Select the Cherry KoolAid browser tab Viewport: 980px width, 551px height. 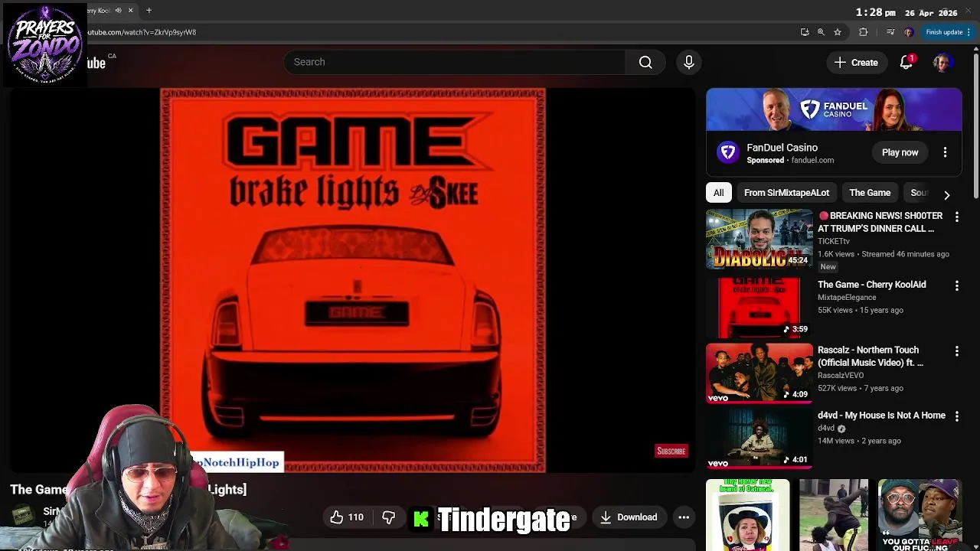[x=100, y=11]
